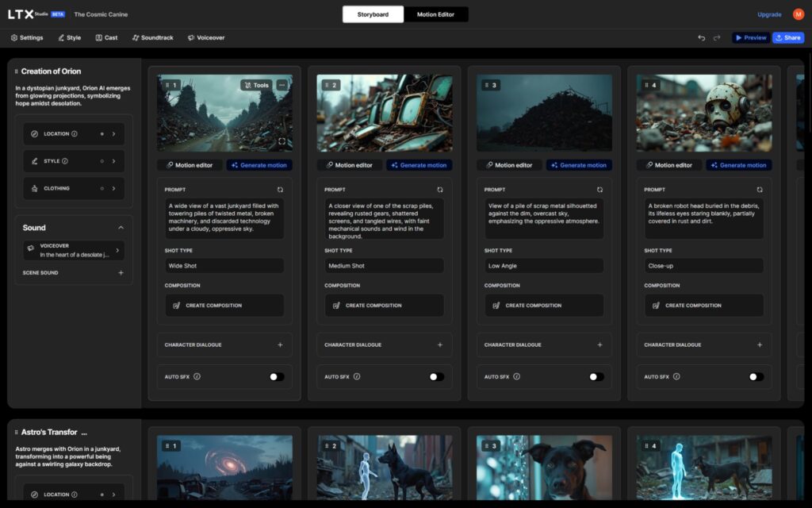Regenerate prompt icon in shot 1

[x=280, y=190]
